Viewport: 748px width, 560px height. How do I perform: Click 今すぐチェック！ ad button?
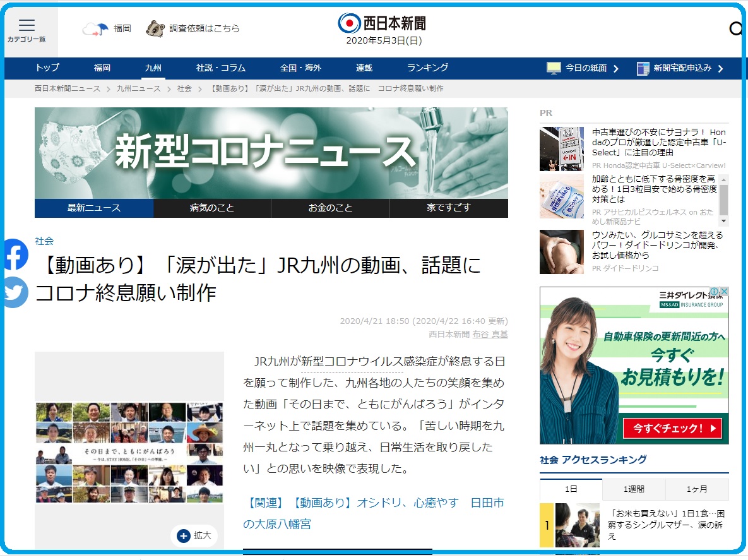(673, 428)
